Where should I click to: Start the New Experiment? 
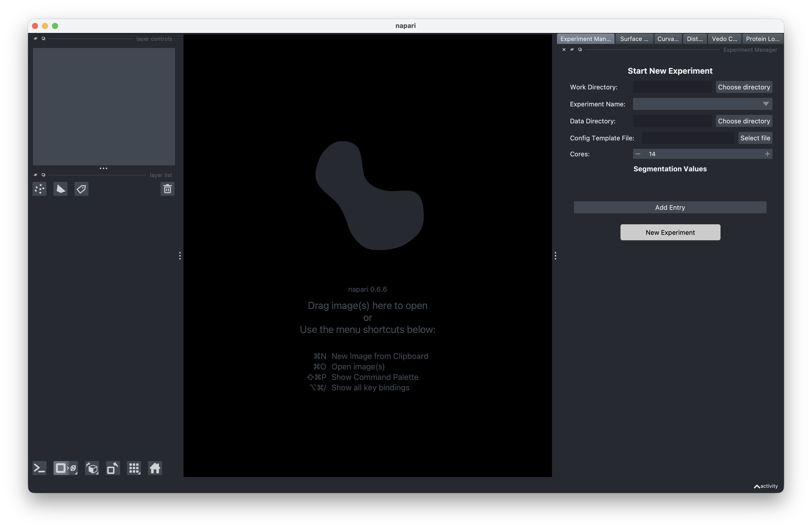pos(670,232)
